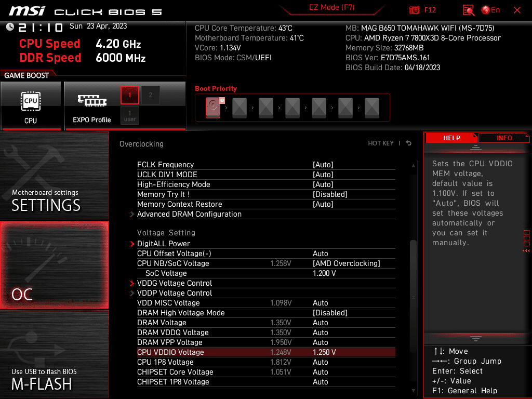
Task: Expand DigitALL Power submenu
Action: click(x=266, y=244)
